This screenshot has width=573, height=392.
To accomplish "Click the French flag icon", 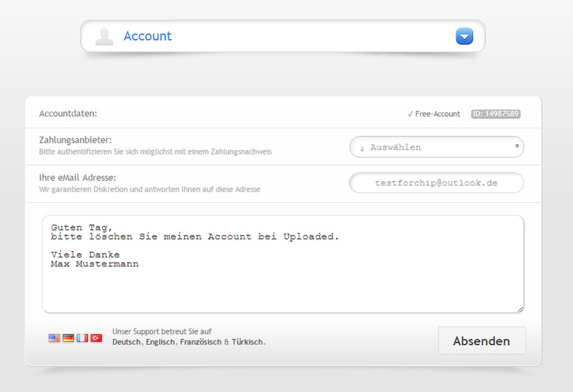I will 82,338.
